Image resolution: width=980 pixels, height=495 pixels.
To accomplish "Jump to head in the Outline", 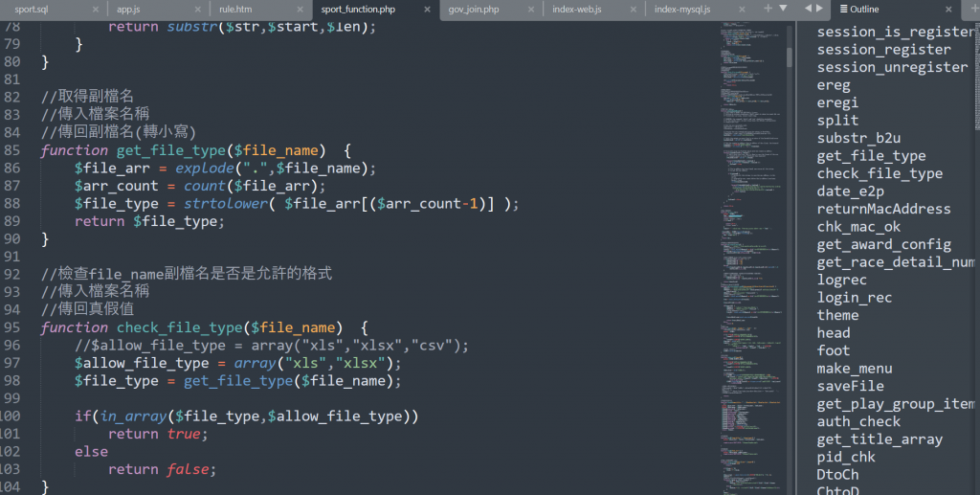I will coord(834,333).
